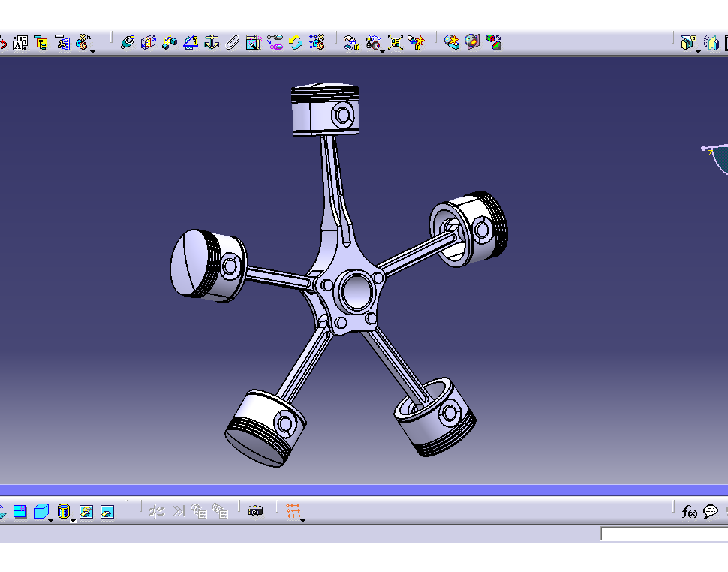Screen dimensions: 728x572
Task: Click the greyed broken-link icon
Action: click(157, 511)
